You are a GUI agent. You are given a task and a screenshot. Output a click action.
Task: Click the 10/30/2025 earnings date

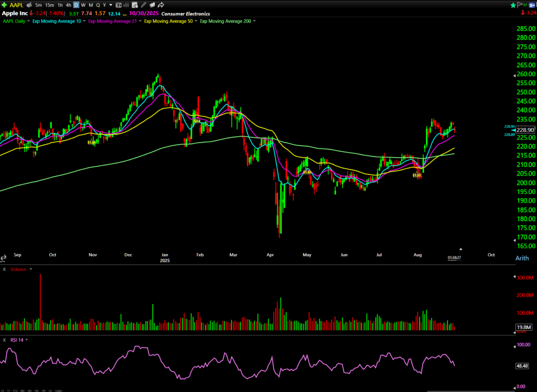[144, 14]
